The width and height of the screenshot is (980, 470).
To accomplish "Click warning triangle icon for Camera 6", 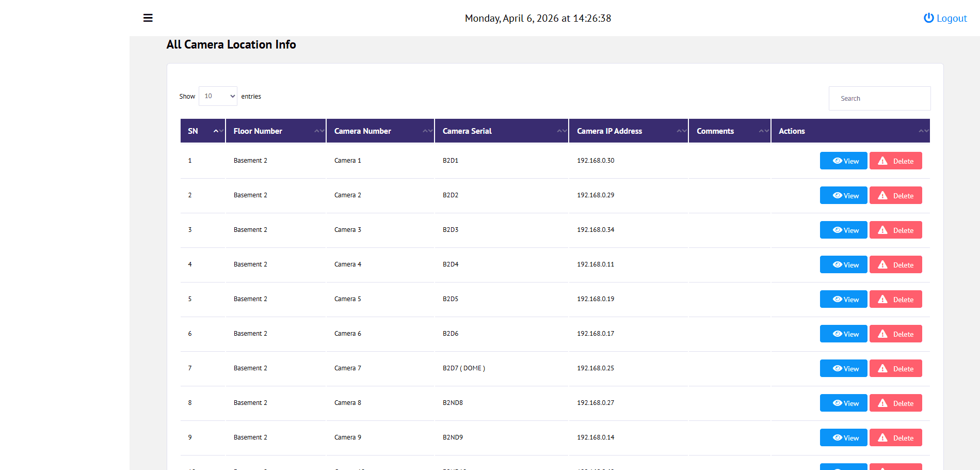I will 883,334.
